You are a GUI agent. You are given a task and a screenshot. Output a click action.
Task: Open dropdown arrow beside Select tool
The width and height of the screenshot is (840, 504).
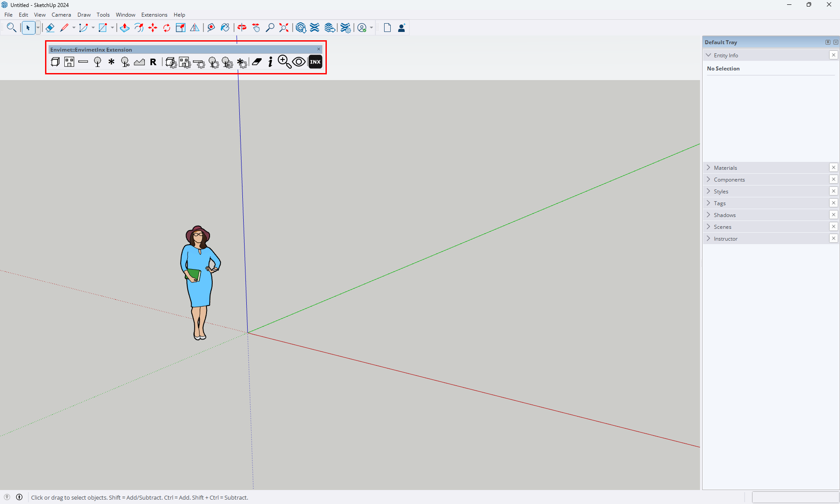click(38, 28)
